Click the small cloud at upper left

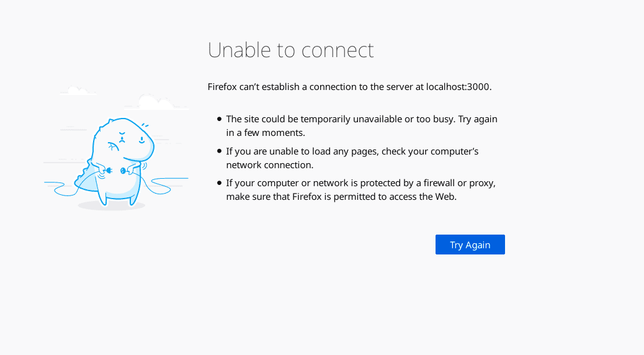pyautogui.click(x=78, y=91)
